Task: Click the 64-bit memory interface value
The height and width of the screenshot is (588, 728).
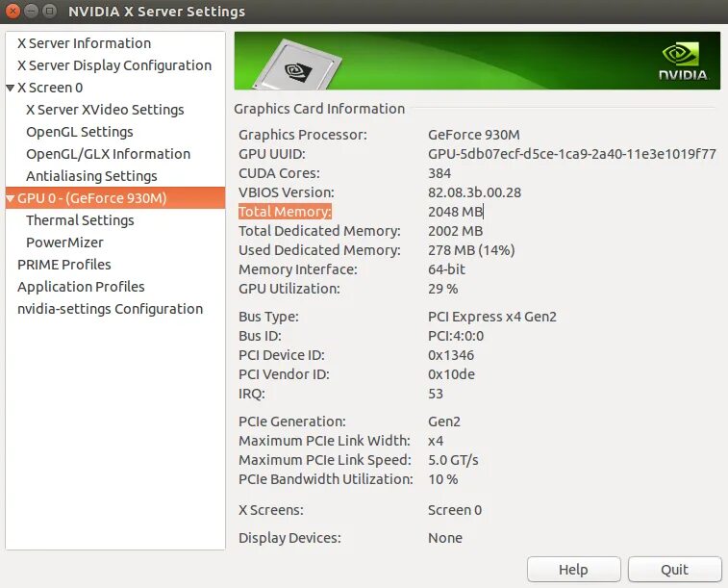Action: [x=446, y=269]
